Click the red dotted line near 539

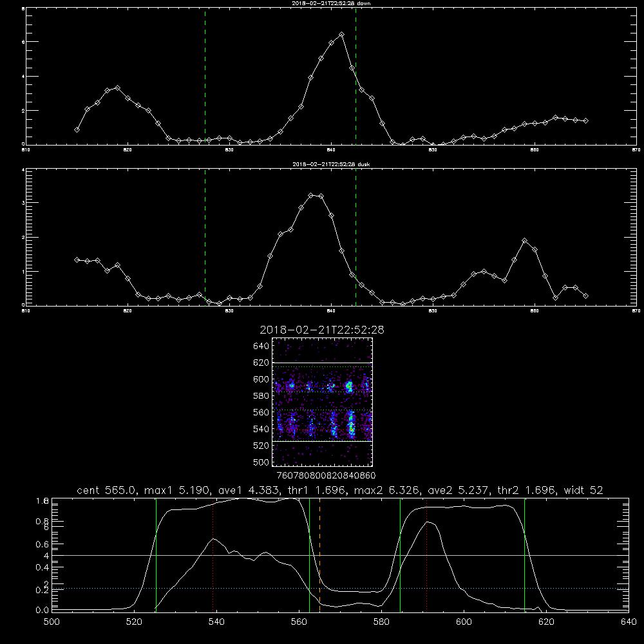coord(213,555)
